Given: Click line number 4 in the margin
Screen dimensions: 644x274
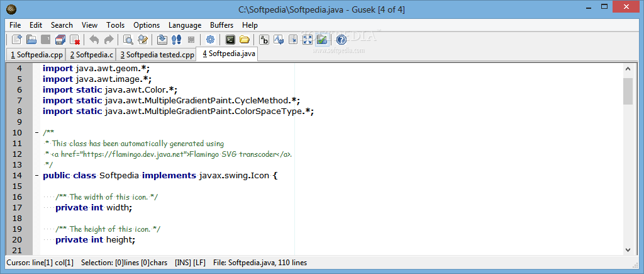Looking at the screenshot, I should (x=19, y=69).
